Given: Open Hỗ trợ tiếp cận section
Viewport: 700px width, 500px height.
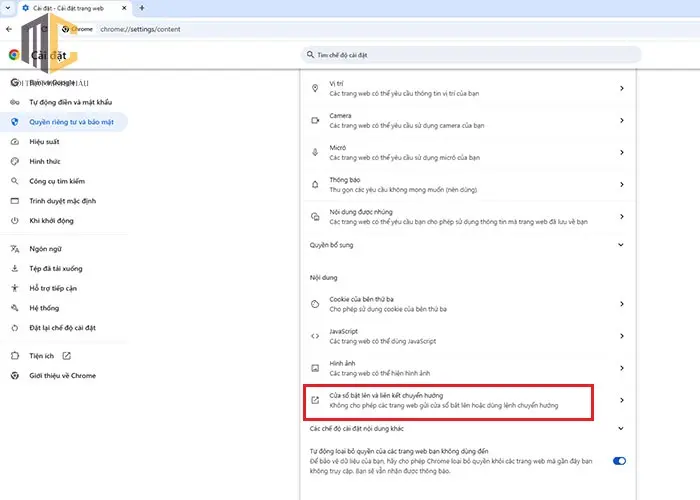Looking at the screenshot, I should (x=64, y=288).
